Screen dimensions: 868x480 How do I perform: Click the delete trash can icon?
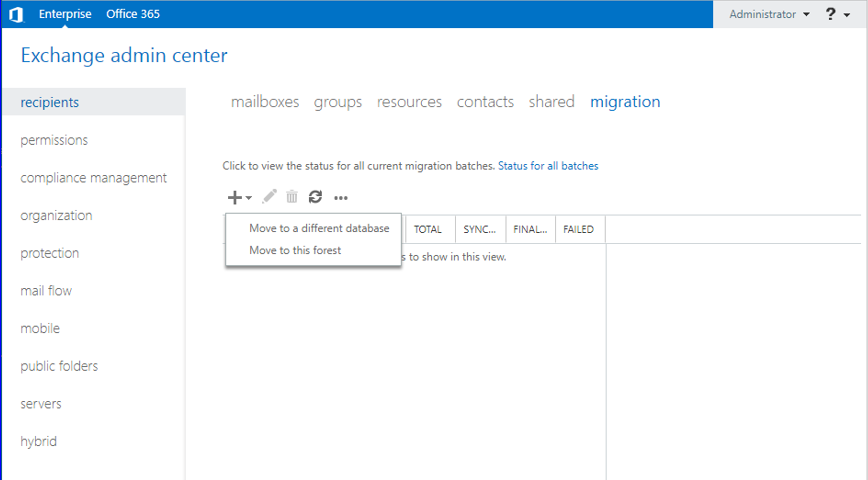(292, 197)
